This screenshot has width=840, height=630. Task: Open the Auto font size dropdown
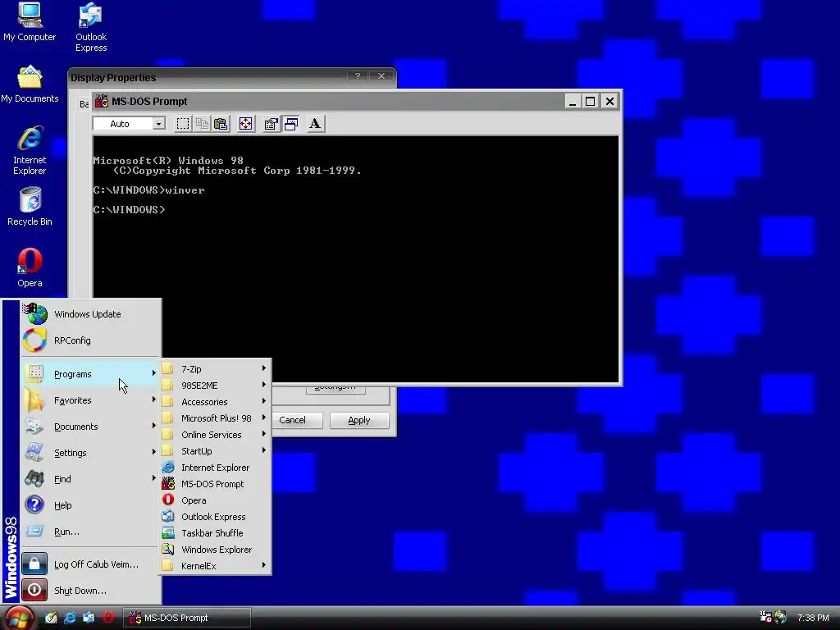158,124
